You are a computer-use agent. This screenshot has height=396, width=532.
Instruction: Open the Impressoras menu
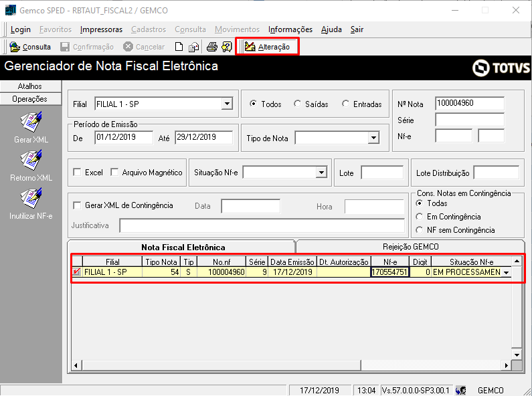(101, 29)
